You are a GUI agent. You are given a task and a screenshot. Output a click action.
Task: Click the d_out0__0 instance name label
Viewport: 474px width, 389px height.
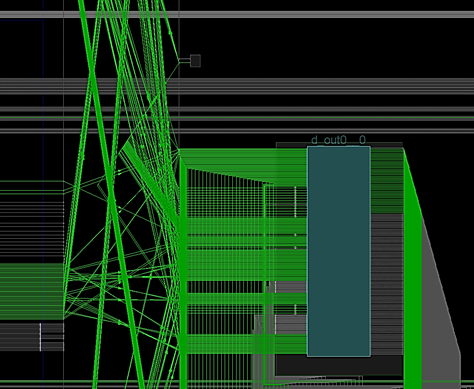pos(338,140)
